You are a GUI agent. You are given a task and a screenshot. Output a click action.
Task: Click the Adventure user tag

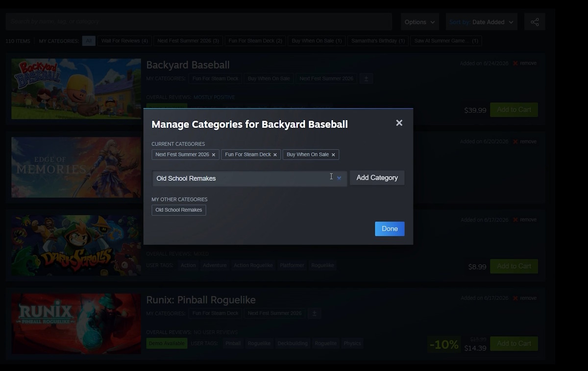coord(215,265)
